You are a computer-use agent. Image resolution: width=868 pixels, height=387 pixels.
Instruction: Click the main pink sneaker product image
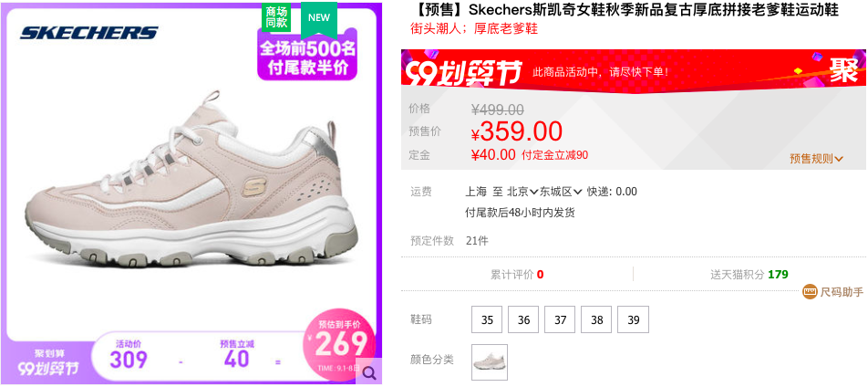[x=191, y=183]
